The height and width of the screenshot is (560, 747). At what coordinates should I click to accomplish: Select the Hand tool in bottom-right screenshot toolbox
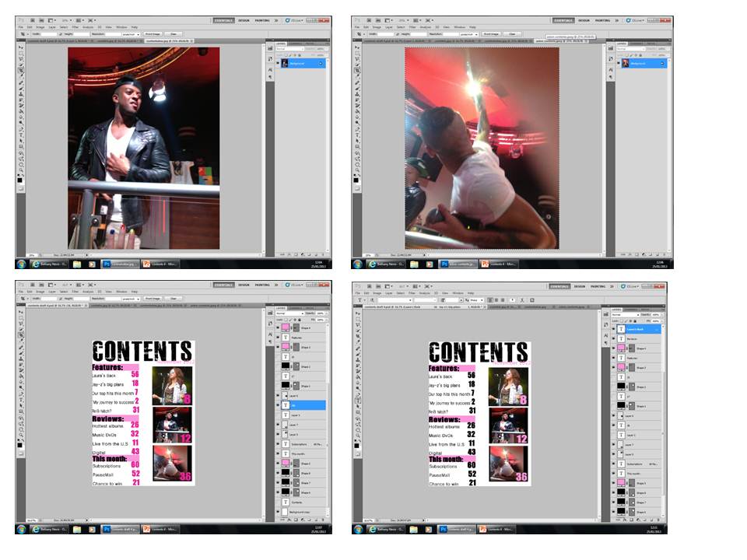[358, 429]
